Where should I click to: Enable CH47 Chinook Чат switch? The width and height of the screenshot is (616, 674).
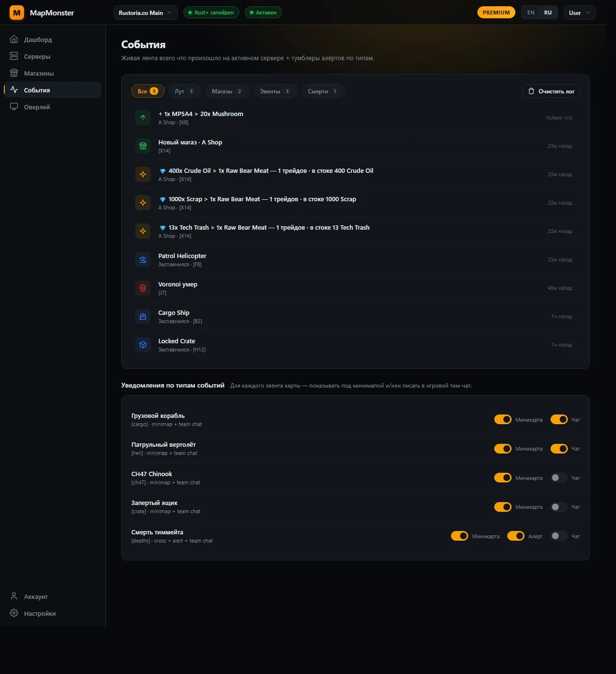pos(559,478)
